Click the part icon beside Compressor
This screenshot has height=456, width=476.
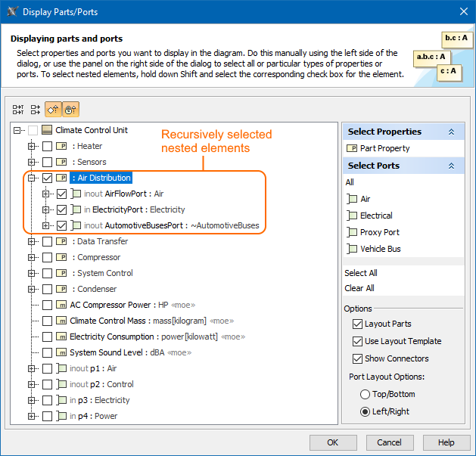coord(61,257)
